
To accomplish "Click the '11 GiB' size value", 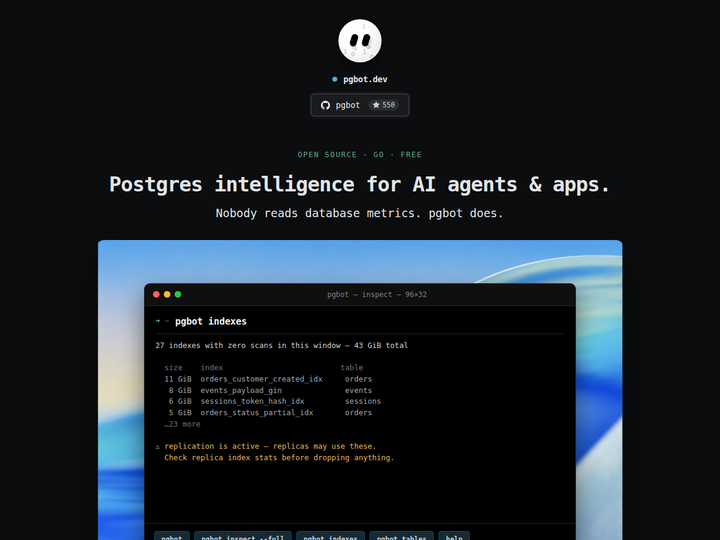I will [178, 379].
